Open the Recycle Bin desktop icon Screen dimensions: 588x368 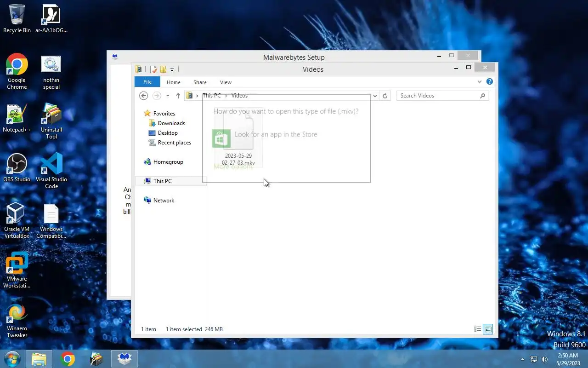pos(17,18)
